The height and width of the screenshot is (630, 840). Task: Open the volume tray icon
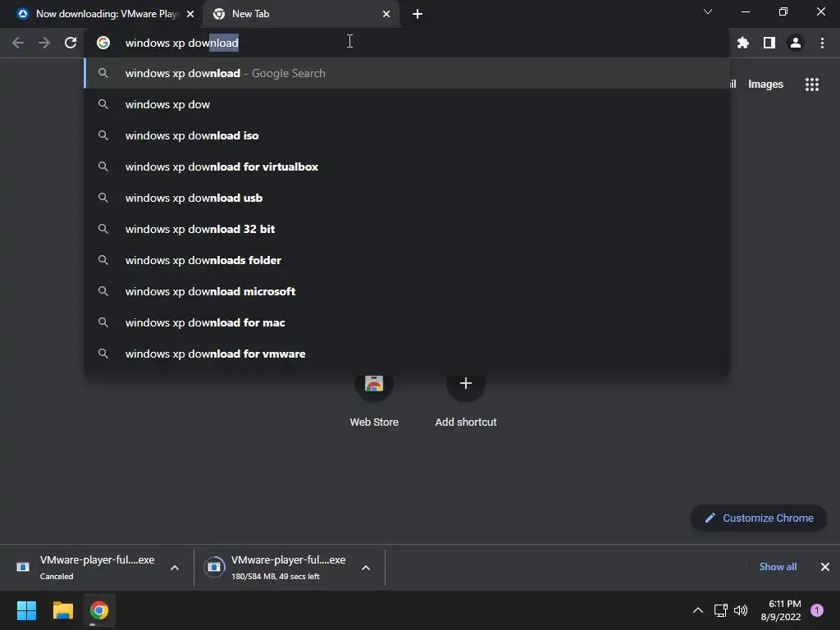tap(741, 610)
